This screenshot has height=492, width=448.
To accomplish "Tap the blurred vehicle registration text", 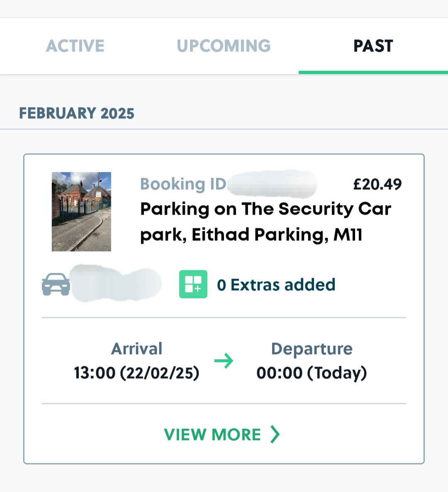I will 116,284.
